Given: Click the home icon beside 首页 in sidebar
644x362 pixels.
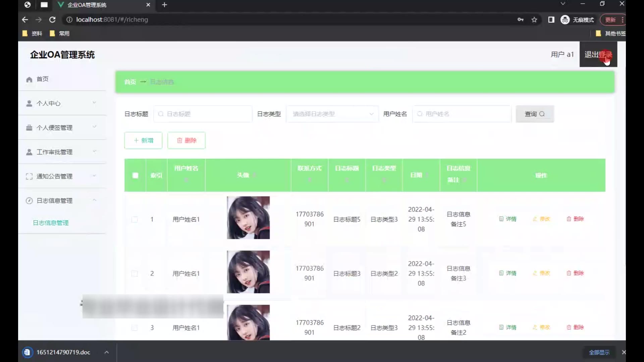Looking at the screenshot, I should coord(29,79).
